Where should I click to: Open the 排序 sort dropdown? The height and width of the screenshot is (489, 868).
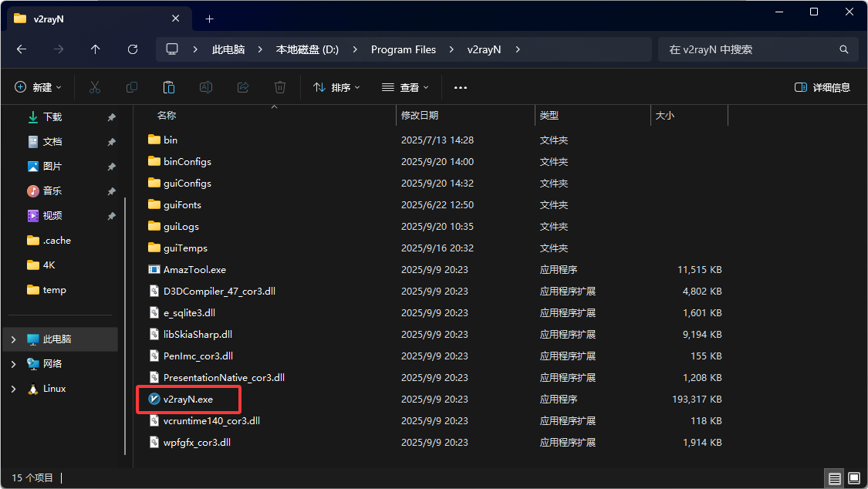[x=336, y=88]
